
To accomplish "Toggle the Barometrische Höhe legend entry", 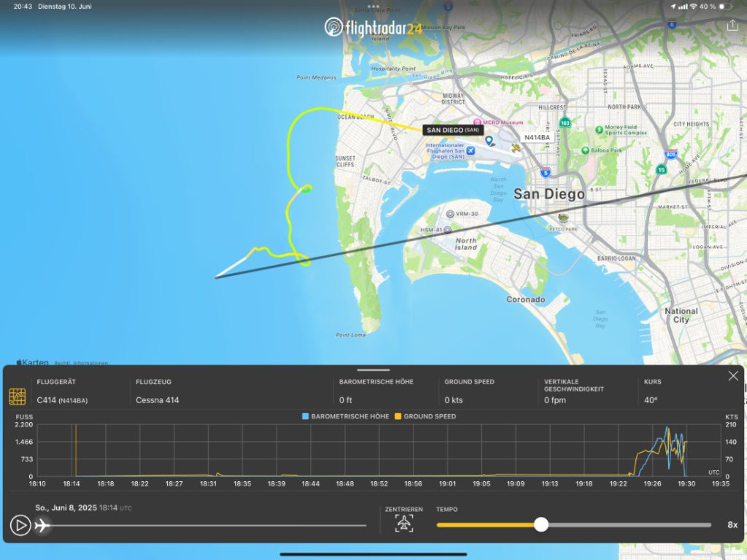I will pyautogui.click(x=345, y=416).
